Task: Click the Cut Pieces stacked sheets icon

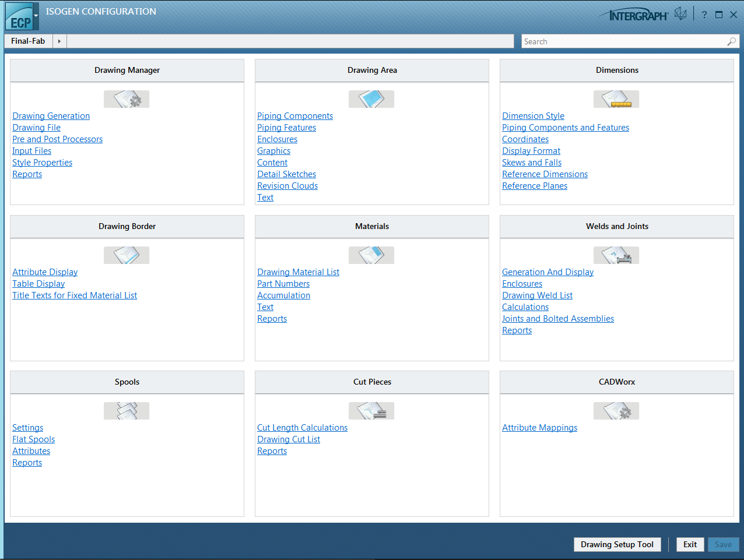Action: tap(371, 410)
